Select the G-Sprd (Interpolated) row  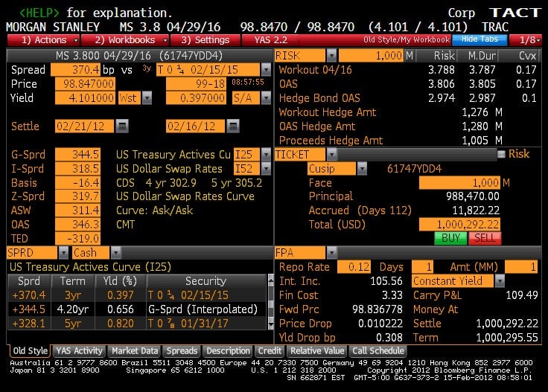pos(137,309)
